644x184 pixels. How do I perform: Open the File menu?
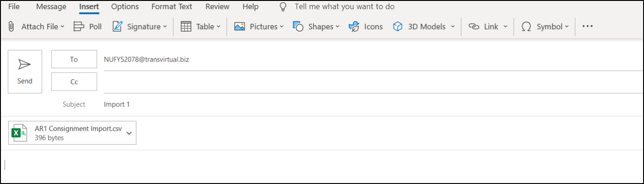pyautogui.click(x=14, y=7)
